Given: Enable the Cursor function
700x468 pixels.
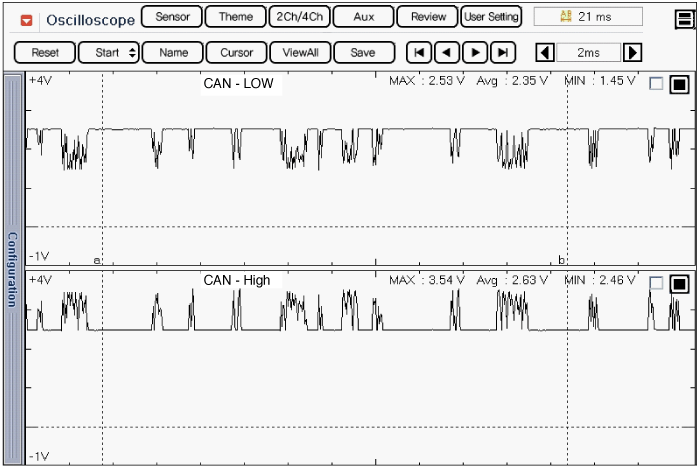Looking at the screenshot, I should point(236,53).
